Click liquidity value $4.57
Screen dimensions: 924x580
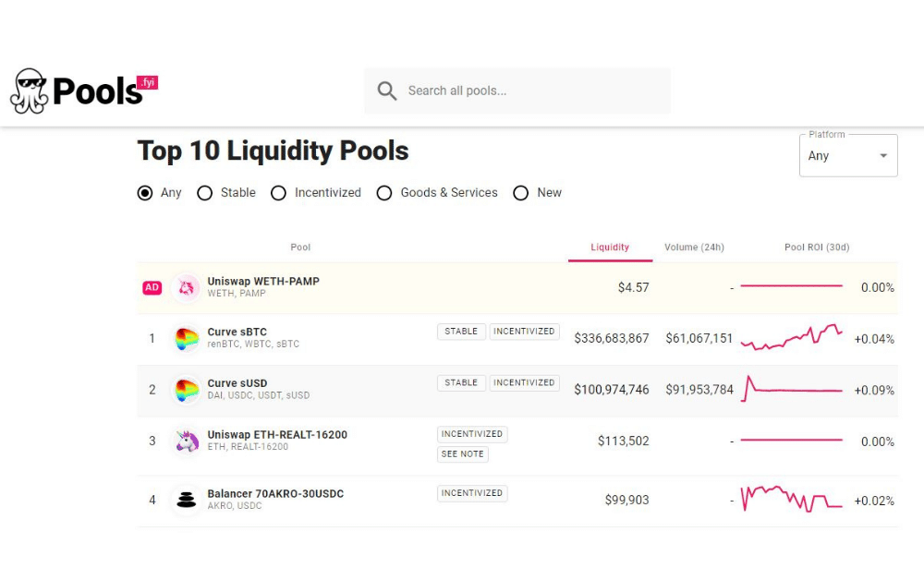coord(634,287)
